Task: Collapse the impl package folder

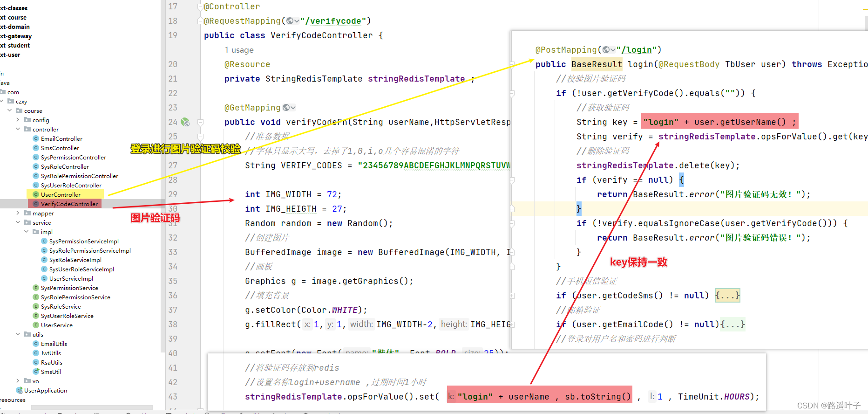Action: [x=27, y=232]
